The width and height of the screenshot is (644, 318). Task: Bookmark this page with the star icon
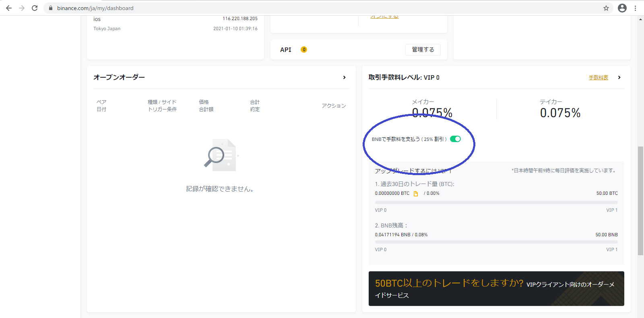606,8
